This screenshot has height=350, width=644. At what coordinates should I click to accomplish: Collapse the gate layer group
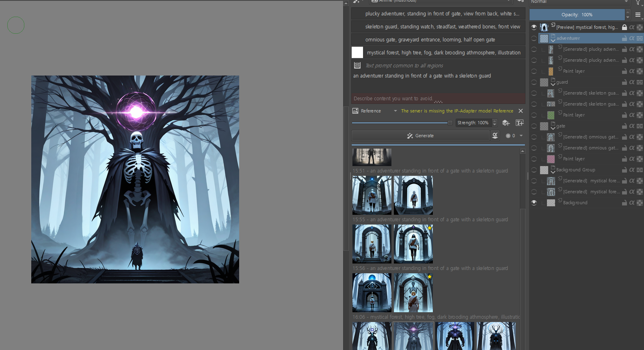coord(553,128)
